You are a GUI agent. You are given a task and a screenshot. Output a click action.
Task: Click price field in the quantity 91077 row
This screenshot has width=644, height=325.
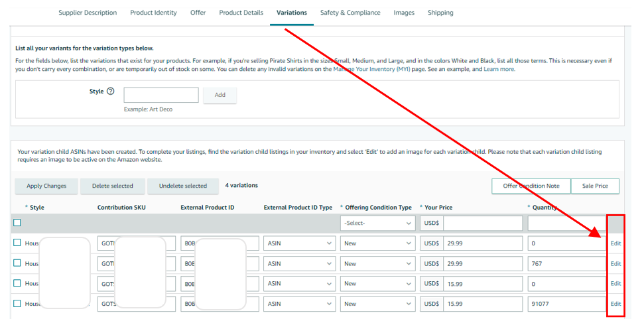click(483, 304)
